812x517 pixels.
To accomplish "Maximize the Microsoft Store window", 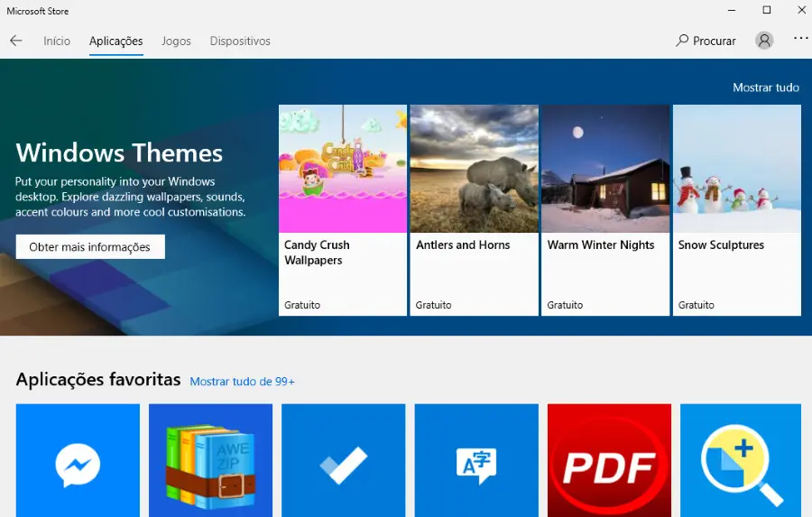I will point(767,10).
